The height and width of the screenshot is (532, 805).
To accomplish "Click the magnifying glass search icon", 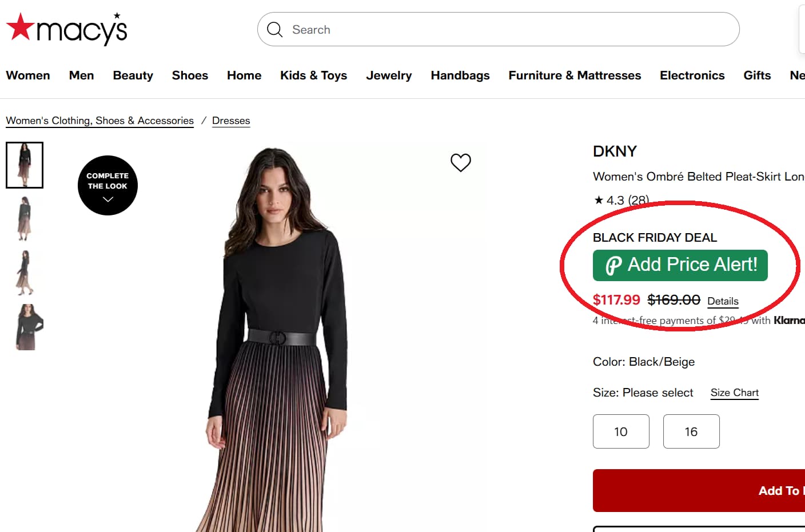I will tap(275, 29).
